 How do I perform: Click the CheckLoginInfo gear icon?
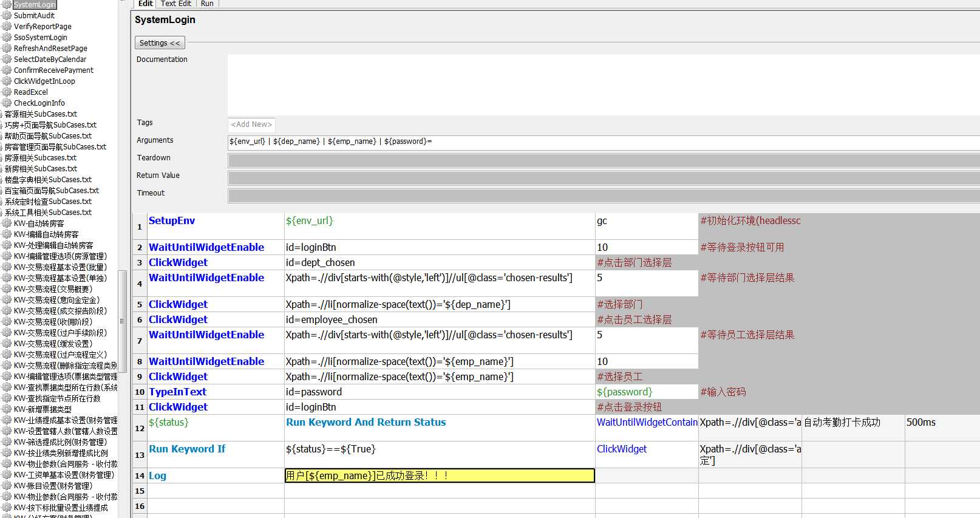pyautogui.click(x=7, y=103)
